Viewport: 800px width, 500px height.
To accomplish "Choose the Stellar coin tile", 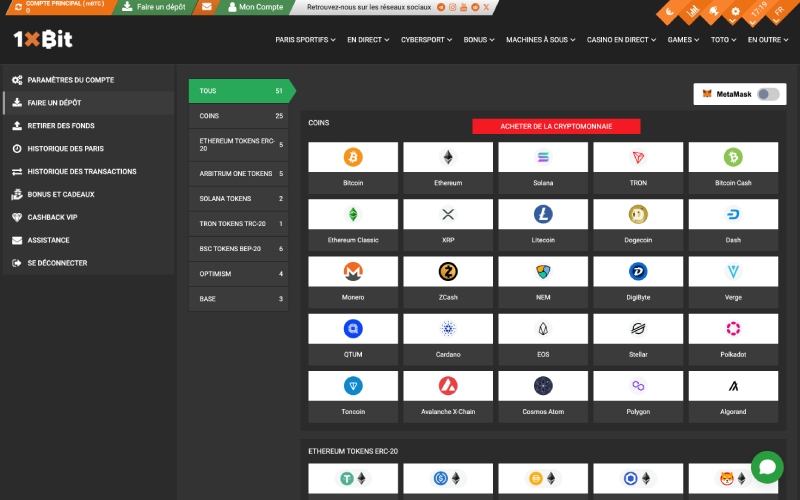I will 638,339.
